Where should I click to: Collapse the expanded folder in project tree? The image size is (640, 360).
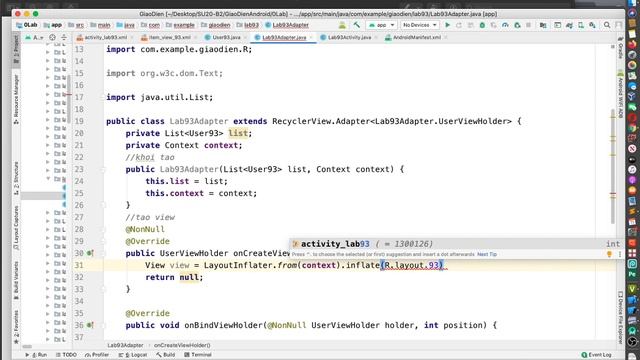click(x=48, y=179)
